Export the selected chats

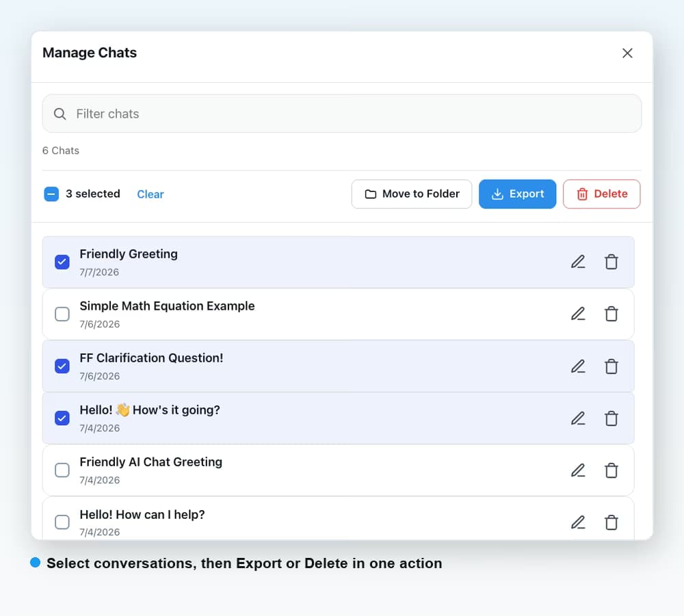(517, 194)
